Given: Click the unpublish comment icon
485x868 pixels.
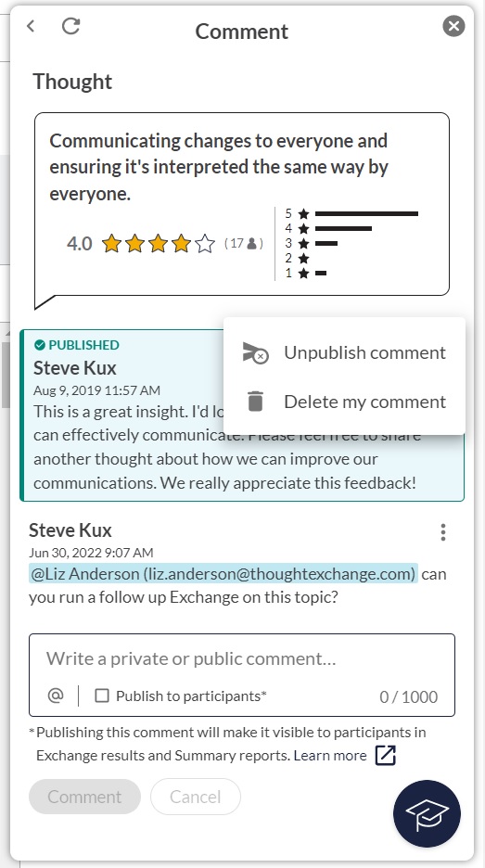Looking at the screenshot, I should (255, 353).
